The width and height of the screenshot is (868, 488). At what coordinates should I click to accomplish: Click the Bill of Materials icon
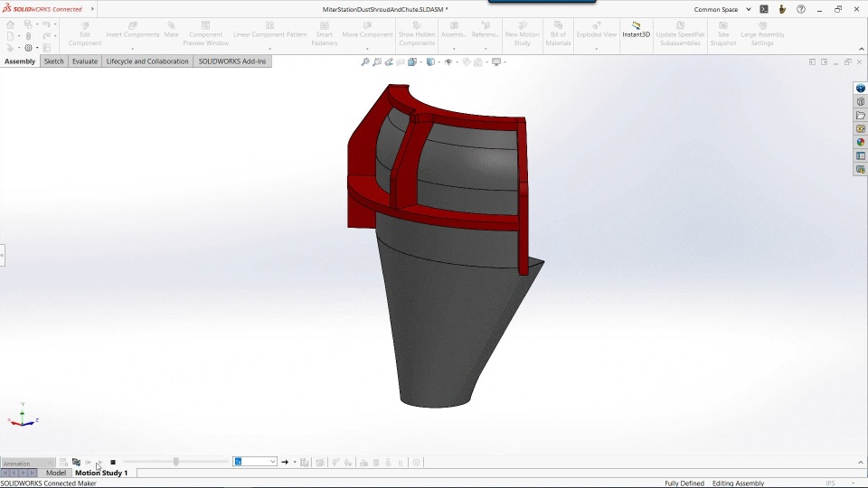pyautogui.click(x=558, y=25)
